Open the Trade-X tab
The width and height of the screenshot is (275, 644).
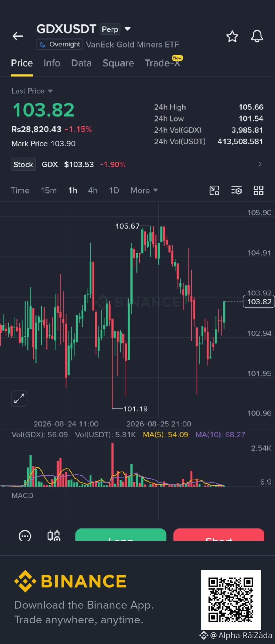click(x=163, y=63)
